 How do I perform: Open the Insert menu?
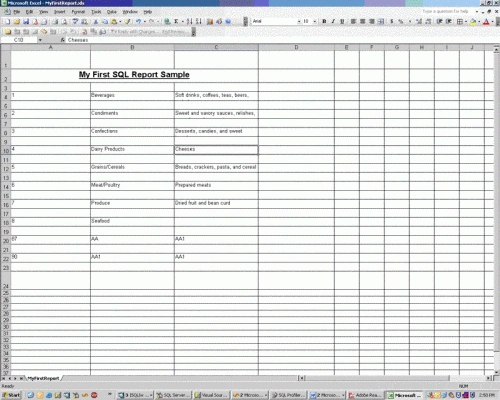click(x=60, y=12)
